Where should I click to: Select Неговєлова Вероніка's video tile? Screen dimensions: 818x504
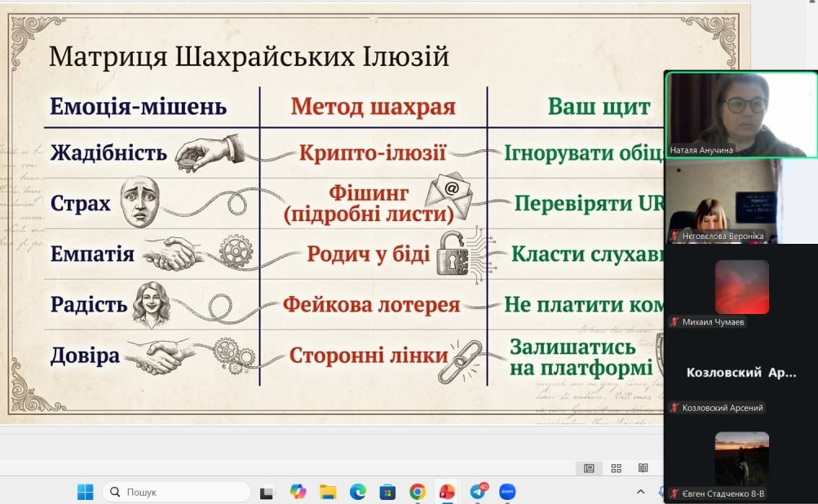(x=722, y=200)
